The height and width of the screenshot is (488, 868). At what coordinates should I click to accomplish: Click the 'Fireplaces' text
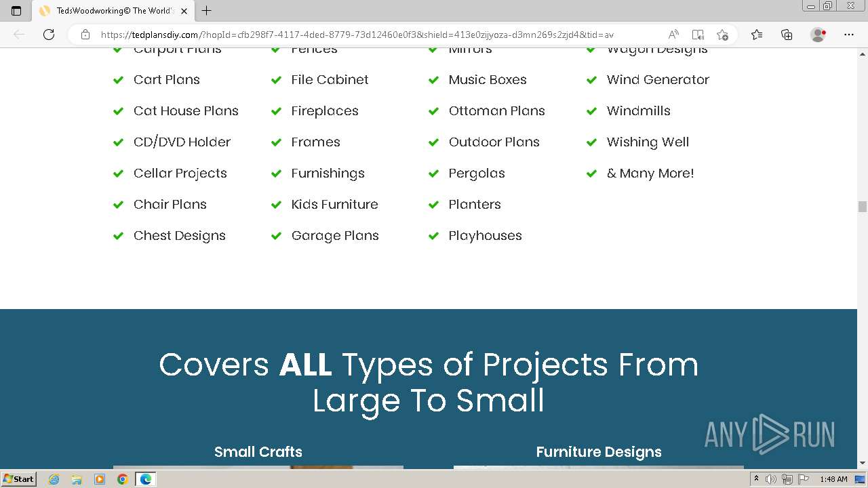point(324,110)
